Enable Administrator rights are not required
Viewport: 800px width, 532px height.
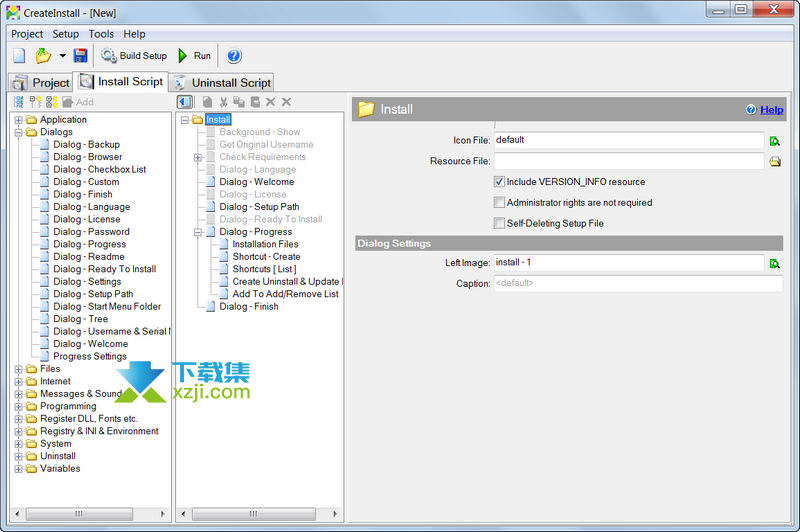pos(499,202)
